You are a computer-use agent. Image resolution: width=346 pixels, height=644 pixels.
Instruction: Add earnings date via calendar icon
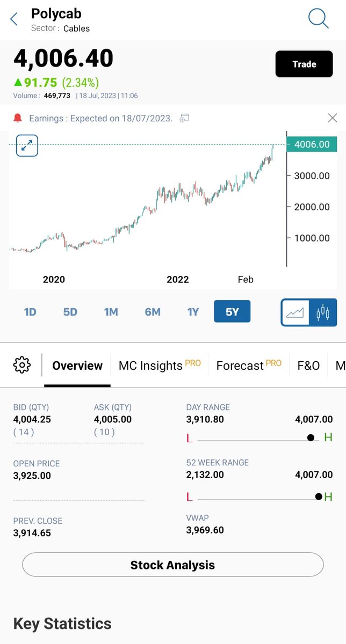(x=184, y=118)
